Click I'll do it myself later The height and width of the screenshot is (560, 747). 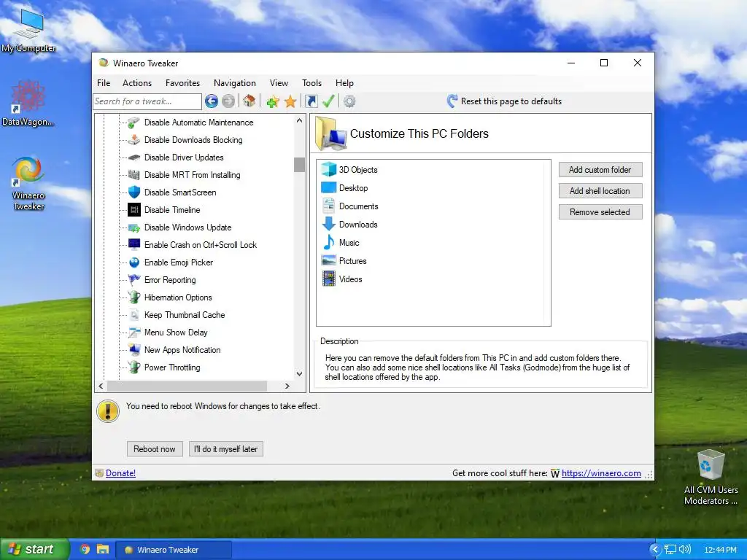[x=226, y=448]
